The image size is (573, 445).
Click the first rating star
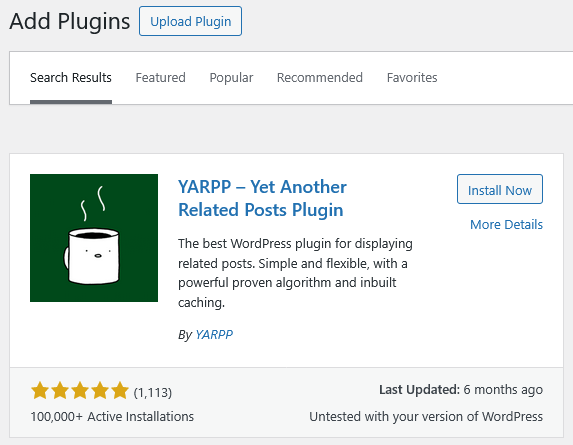(x=40, y=391)
